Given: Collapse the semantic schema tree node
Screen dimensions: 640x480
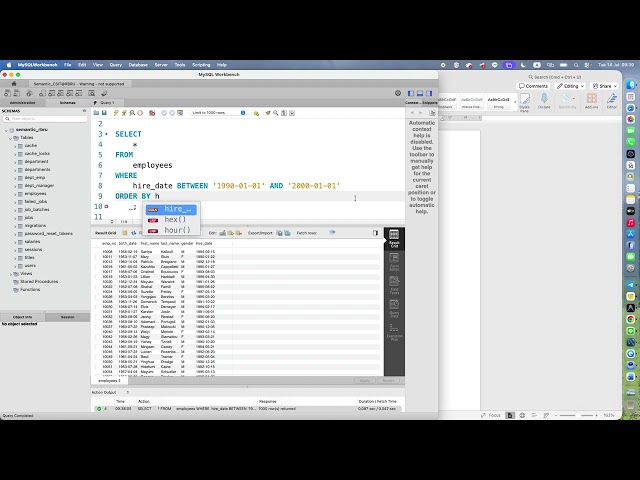Looking at the screenshot, I should [x=7, y=130].
